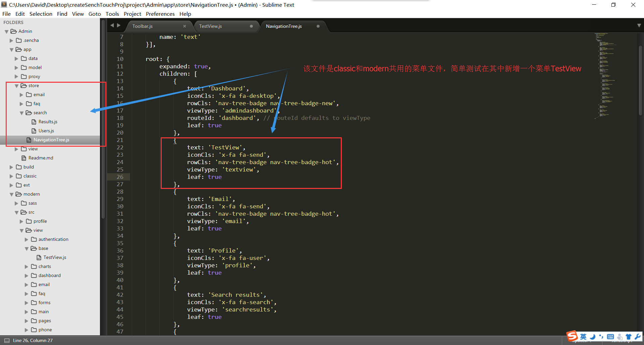Open the Tools menu
The width and height of the screenshot is (644, 345).
click(112, 14)
